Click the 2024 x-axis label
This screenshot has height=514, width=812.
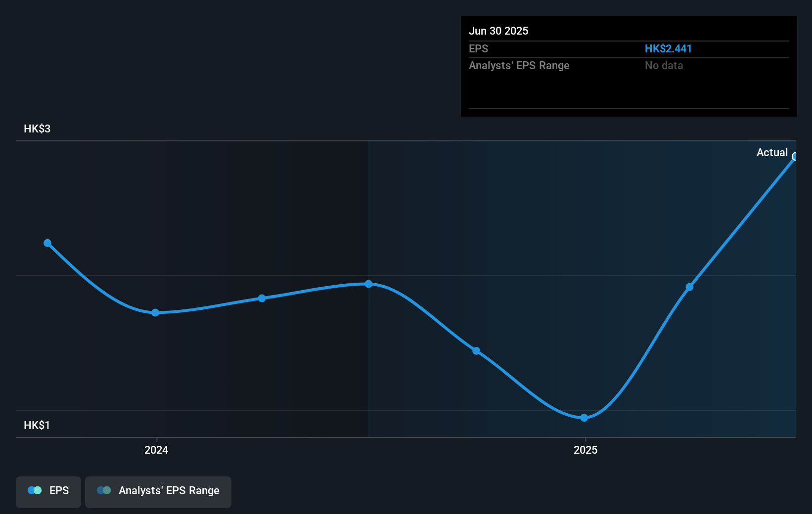(156, 450)
